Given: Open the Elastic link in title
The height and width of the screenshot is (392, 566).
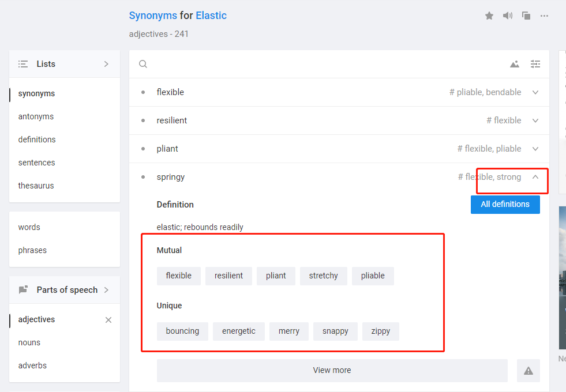Looking at the screenshot, I should coord(211,16).
